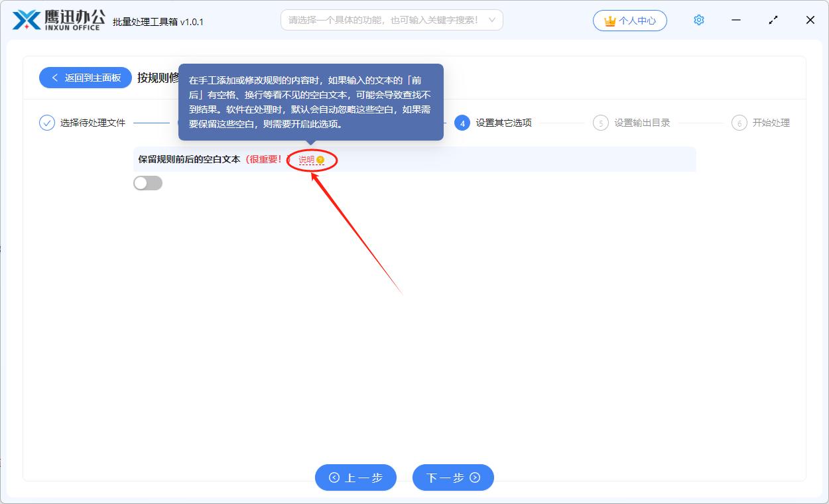Click the completed step 1 checkmark icon
The height and width of the screenshot is (504, 829).
[47, 123]
